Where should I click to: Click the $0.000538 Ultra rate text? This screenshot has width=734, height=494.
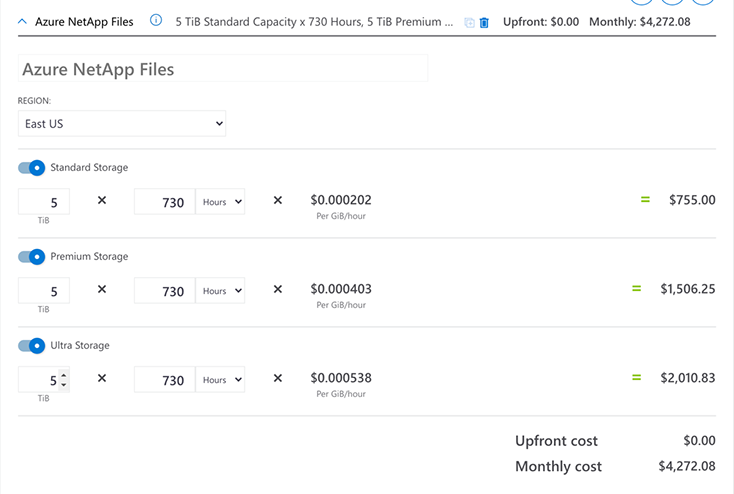click(x=341, y=378)
